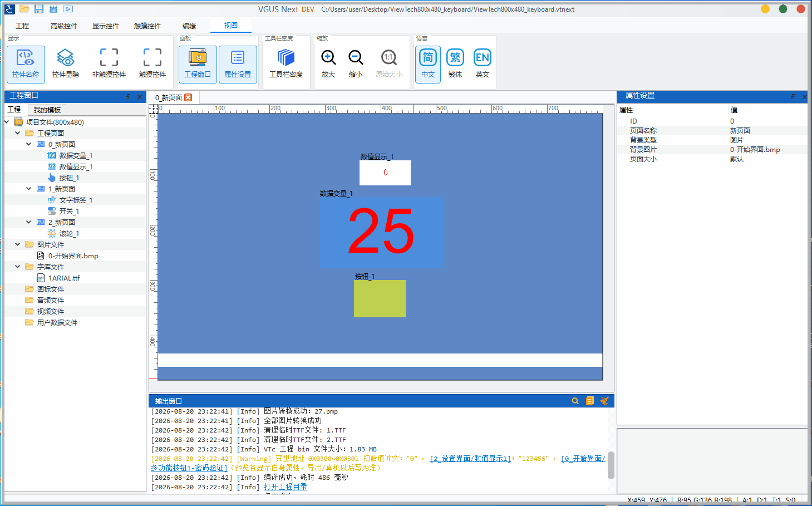Clear the output window with broom icon

tap(604, 401)
